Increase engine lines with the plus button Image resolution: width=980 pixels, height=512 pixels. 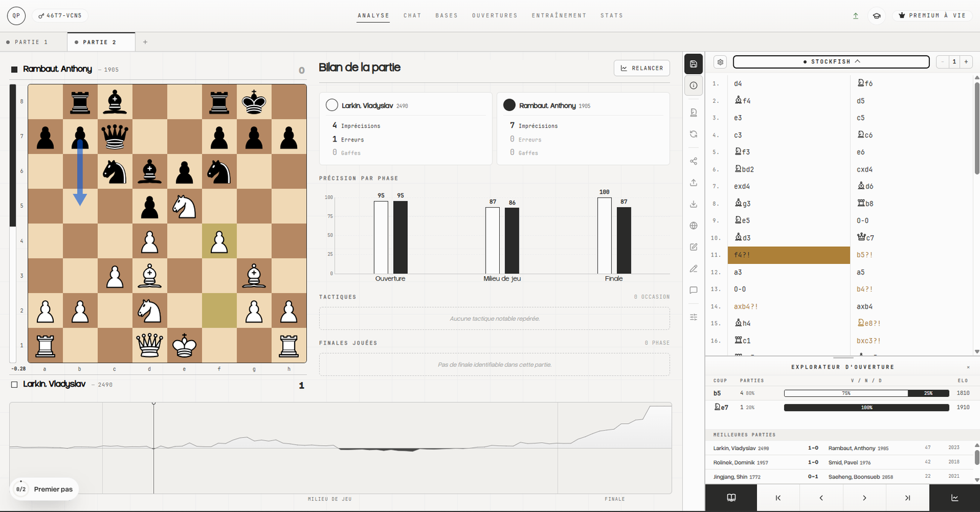click(x=966, y=62)
